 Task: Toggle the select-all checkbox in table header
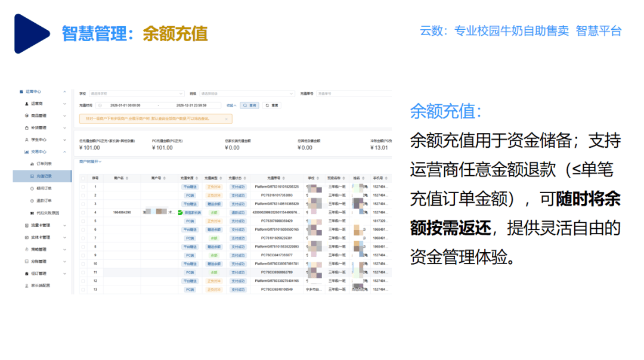pyautogui.click(x=83, y=178)
